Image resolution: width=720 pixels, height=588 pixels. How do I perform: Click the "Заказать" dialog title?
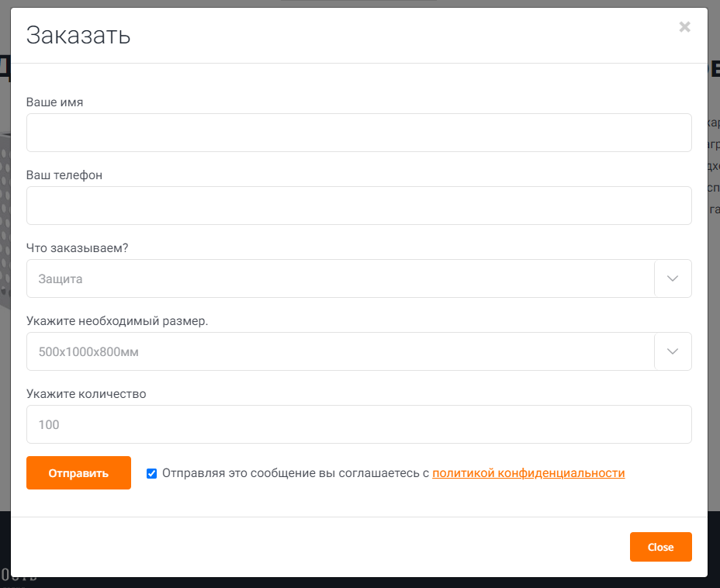(78, 35)
